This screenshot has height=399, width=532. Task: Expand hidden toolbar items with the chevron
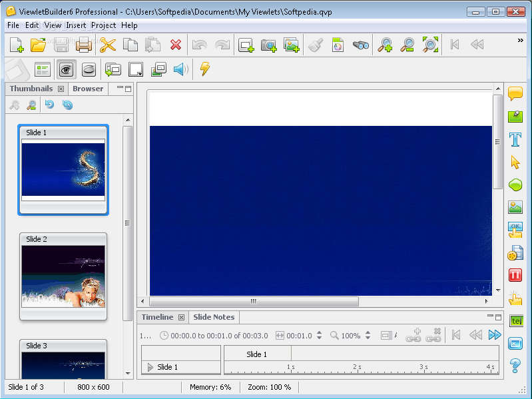[x=520, y=41]
